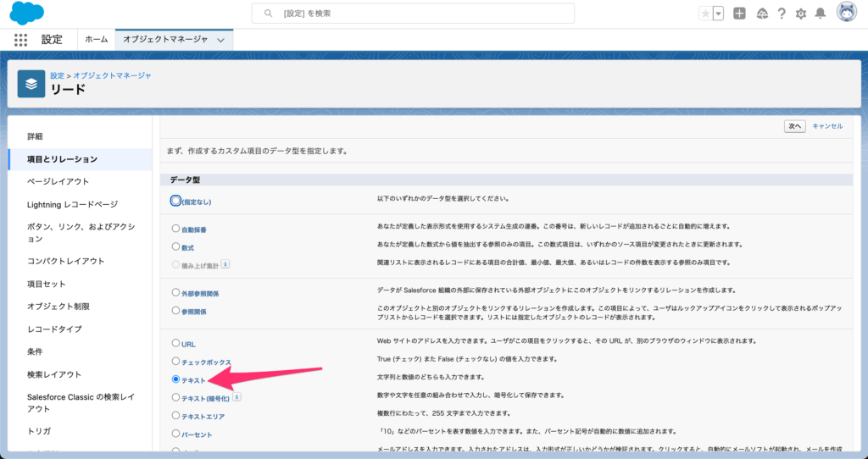The height and width of the screenshot is (459, 868).
Task: Click the info icon beside テキスト(暗号化)
Action: pos(237,396)
